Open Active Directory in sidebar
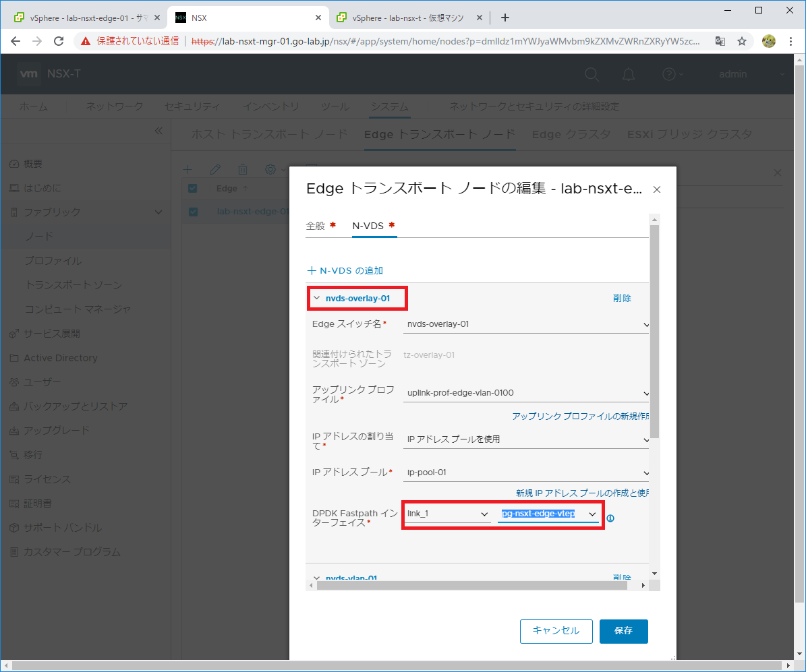The width and height of the screenshot is (806, 672). (x=61, y=358)
